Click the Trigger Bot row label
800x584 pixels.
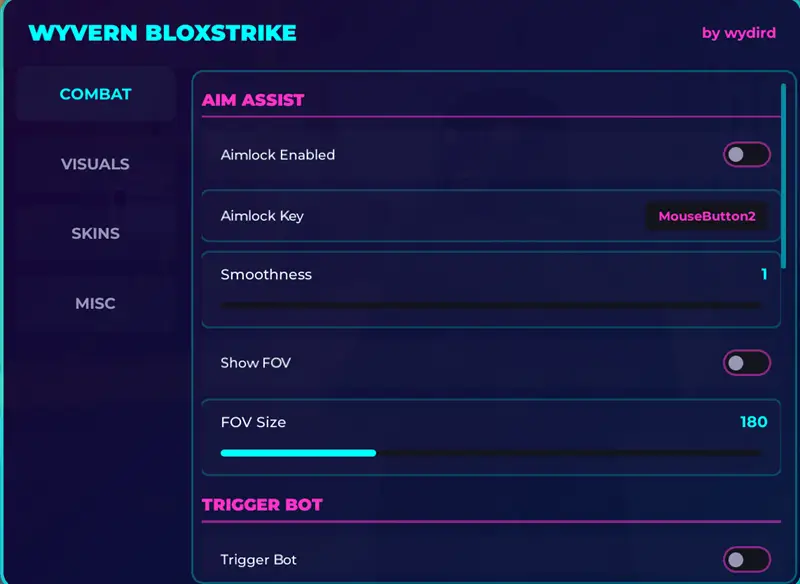pos(258,560)
